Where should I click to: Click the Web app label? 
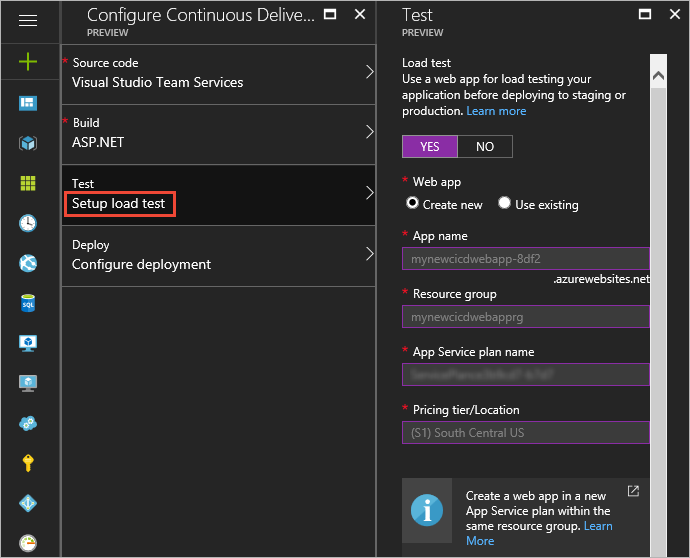click(x=437, y=182)
